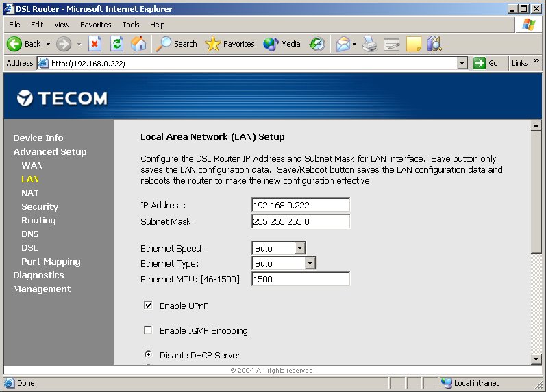Viewport: 546px width, 392px height.
Task: Click the Refresh page icon
Action: [116, 44]
